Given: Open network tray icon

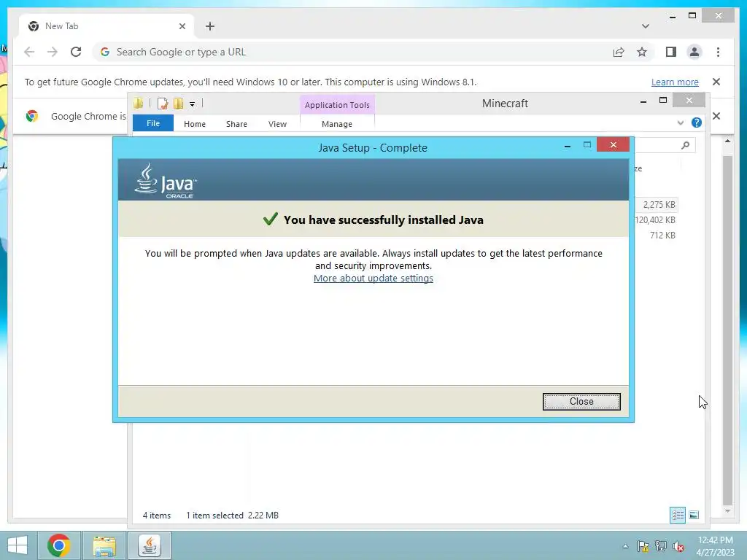Looking at the screenshot, I should [x=661, y=546].
